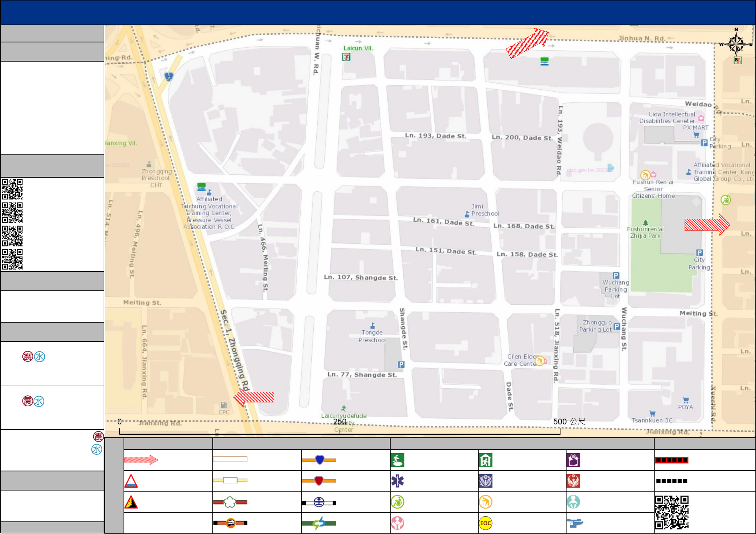Click the Wuchang Parking Lot P icon
This screenshot has height=534, width=756.
pos(616,275)
